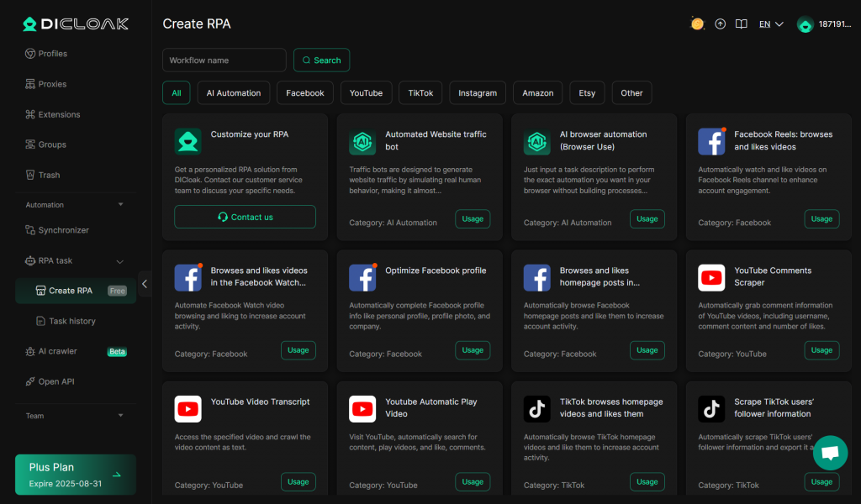
Task: Click AI browser automation card icon
Action: click(x=537, y=141)
